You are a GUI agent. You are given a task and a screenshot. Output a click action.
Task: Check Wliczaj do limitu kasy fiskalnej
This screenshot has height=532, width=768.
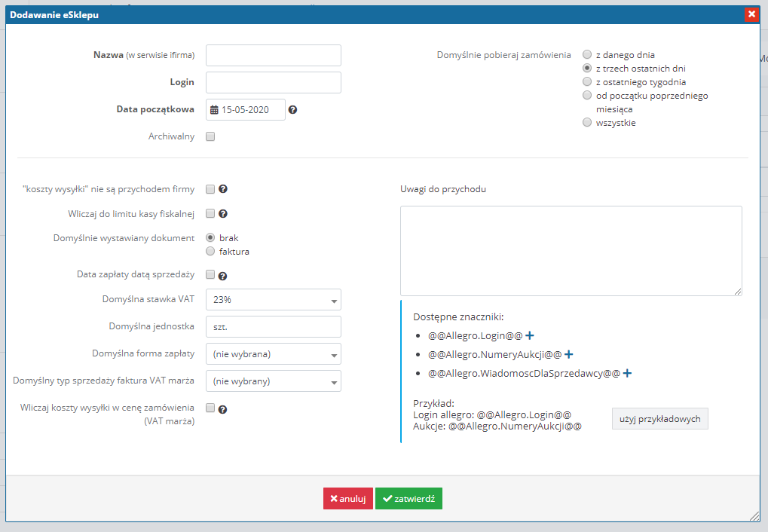tap(210, 213)
